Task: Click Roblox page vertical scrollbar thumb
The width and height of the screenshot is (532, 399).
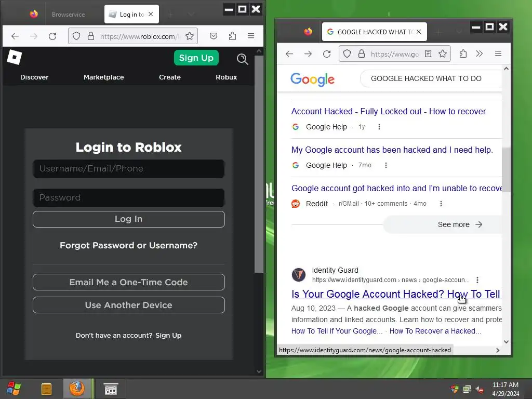Action: click(x=259, y=164)
